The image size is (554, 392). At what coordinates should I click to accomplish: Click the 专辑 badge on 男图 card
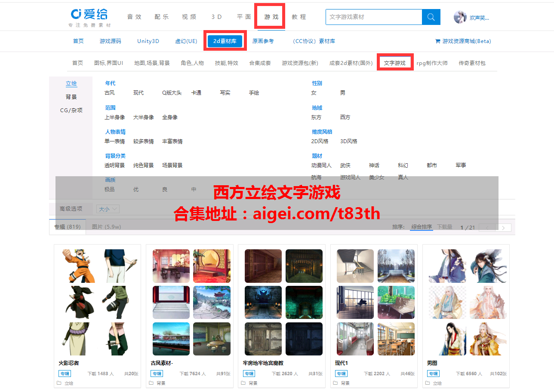pos(433,374)
